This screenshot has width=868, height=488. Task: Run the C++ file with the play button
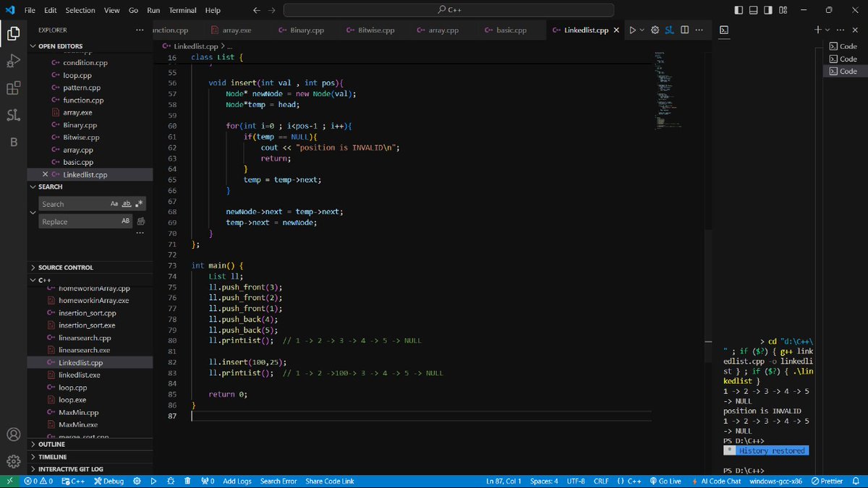coord(631,30)
